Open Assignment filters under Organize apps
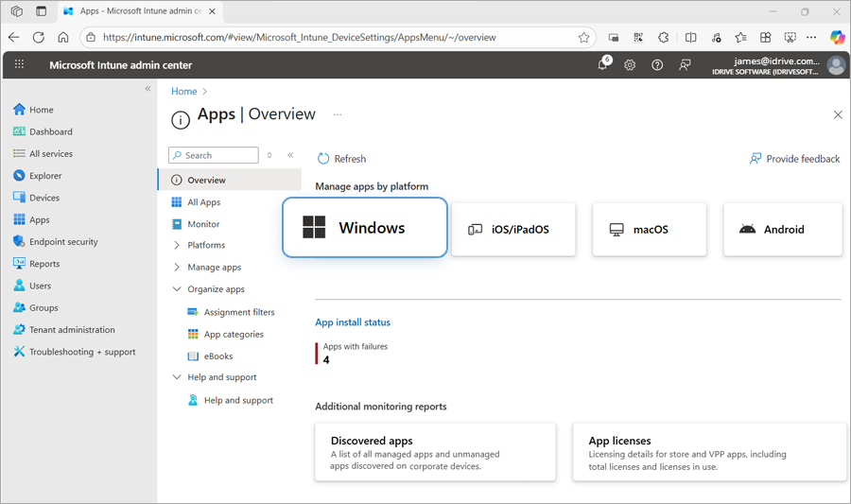Image resolution: width=851 pixels, height=504 pixels. coord(239,312)
